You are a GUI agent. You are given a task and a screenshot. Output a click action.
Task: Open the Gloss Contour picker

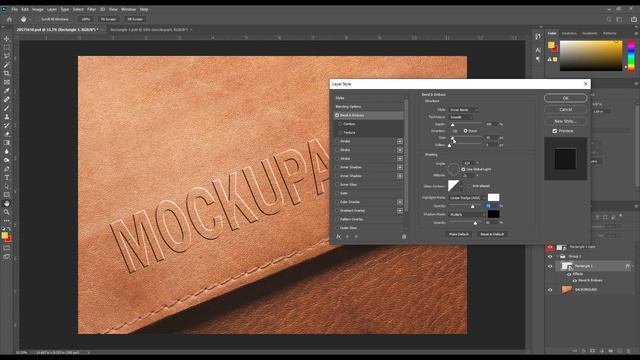[454, 186]
